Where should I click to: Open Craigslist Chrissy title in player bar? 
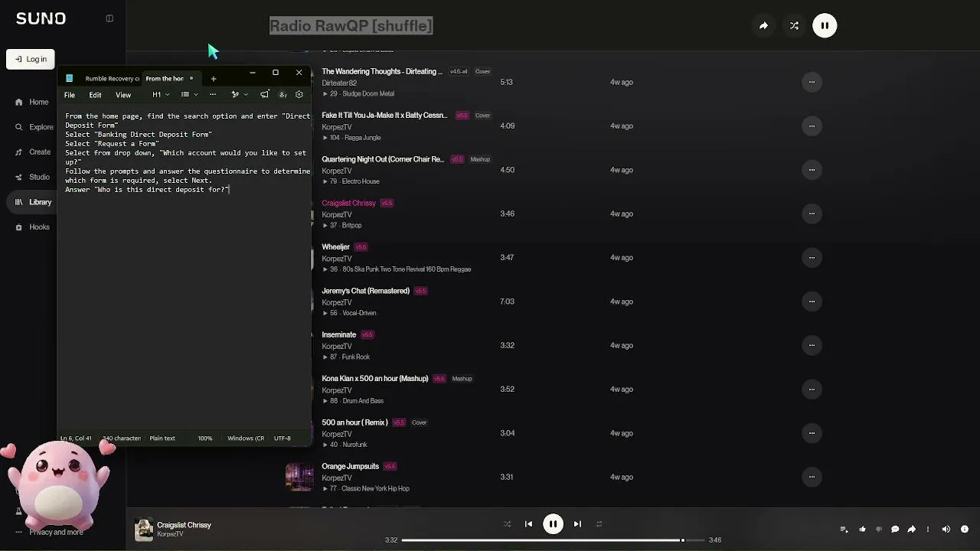(184, 525)
